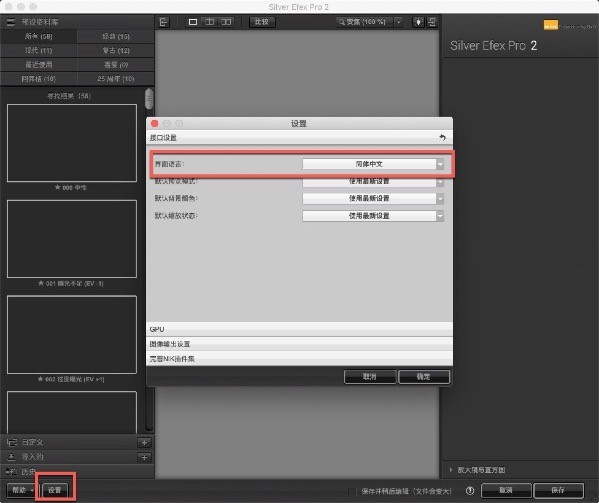The image size is (599, 503).
Task: Click the 保存 save button
Action: pos(558,490)
